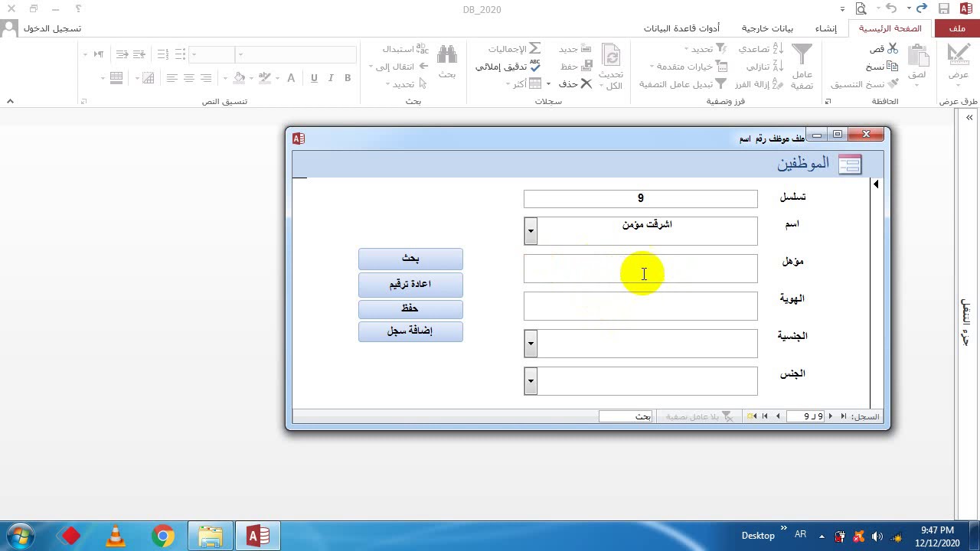Switch to Database Tools (أدوات قاعدة البيانات) tab
This screenshot has width=980, height=551.
click(681, 28)
